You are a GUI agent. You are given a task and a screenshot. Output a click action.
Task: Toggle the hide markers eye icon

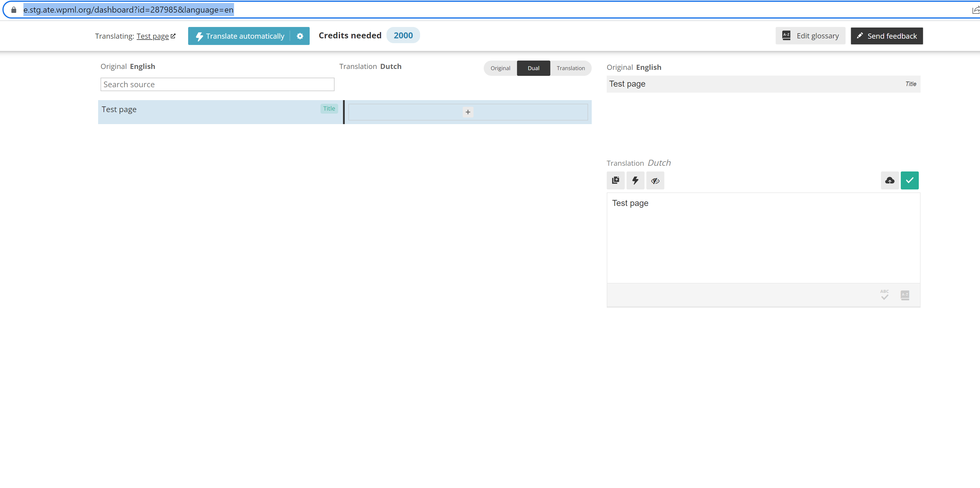pyautogui.click(x=655, y=180)
